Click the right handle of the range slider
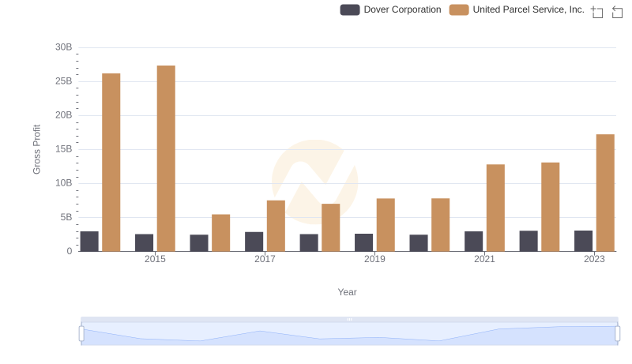The image size is (632, 364). pos(617,334)
